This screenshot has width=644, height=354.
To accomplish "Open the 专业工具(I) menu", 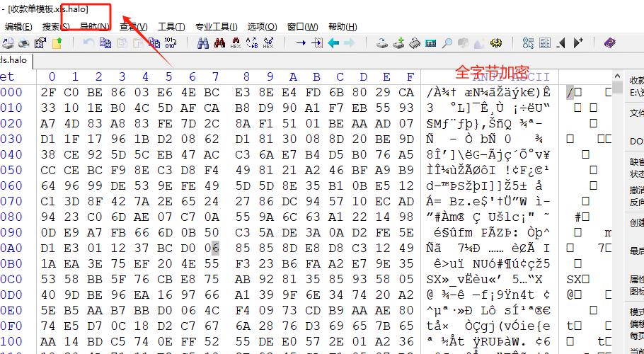I will tap(216, 27).
